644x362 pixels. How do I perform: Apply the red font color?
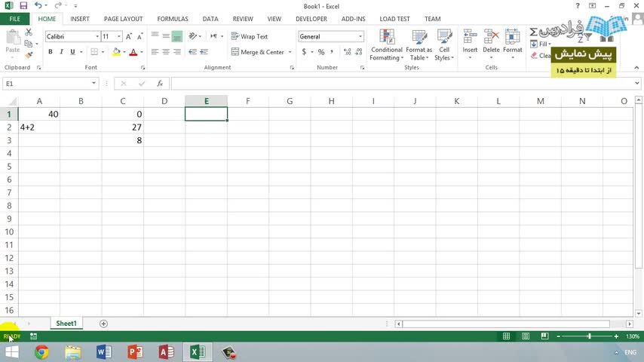[x=133, y=52]
